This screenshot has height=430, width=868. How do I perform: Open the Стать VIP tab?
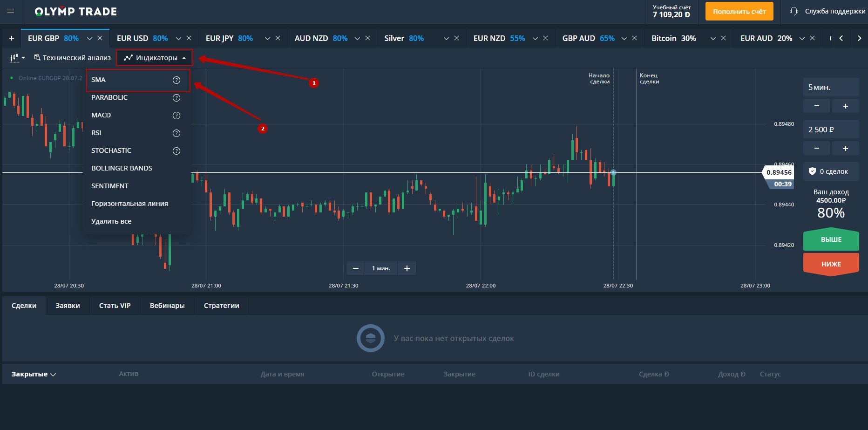click(115, 306)
